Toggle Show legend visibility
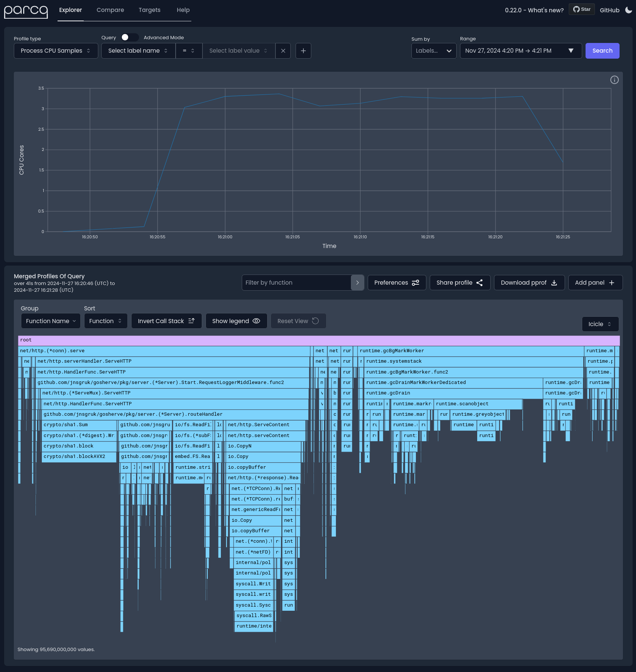Viewport: 636px width, 672px height. click(236, 321)
